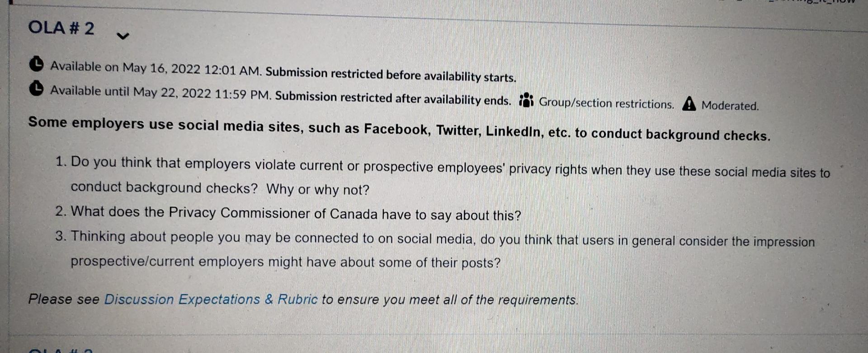
Task: Open the OLA # 2 discussion topic
Action: [61, 28]
